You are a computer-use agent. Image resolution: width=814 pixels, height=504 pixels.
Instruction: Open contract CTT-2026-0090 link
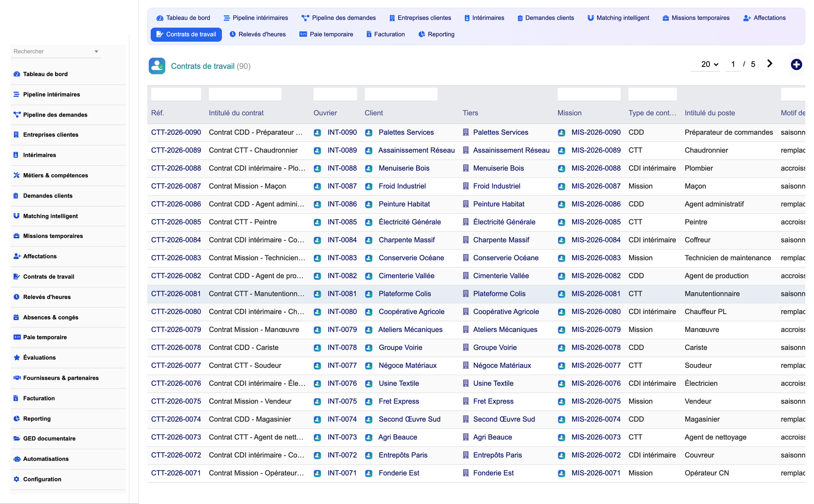coord(176,132)
